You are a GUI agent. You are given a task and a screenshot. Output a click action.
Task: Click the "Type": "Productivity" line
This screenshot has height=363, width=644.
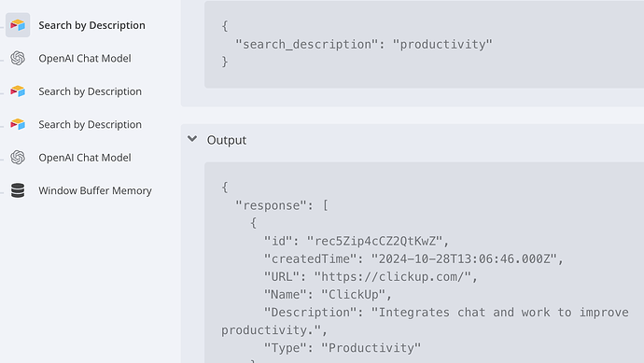click(x=343, y=348)
